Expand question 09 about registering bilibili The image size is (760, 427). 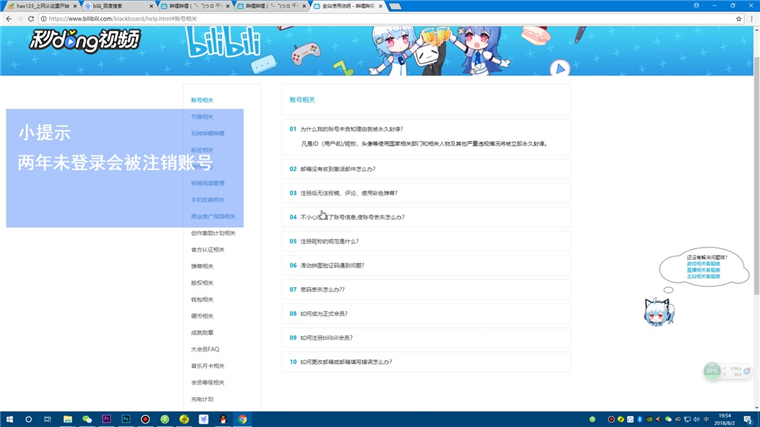click(426, 338)
